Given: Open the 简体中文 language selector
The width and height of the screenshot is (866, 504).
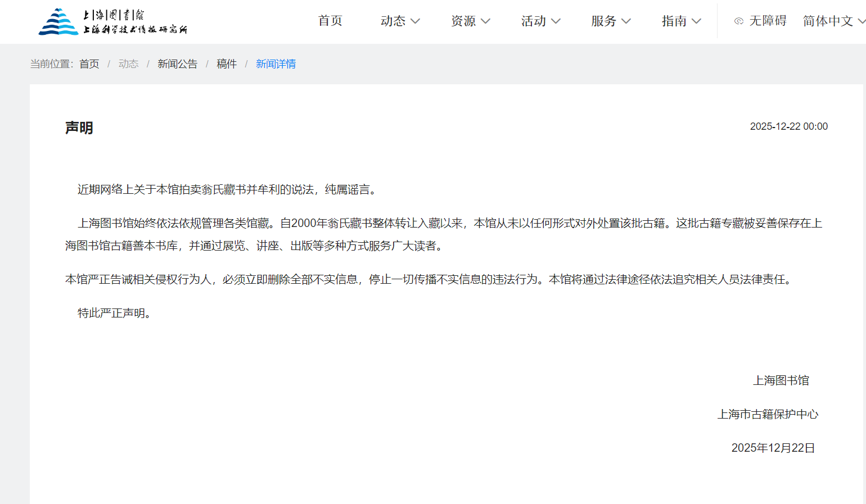Looking at the screenshot, I should point(833,21).
